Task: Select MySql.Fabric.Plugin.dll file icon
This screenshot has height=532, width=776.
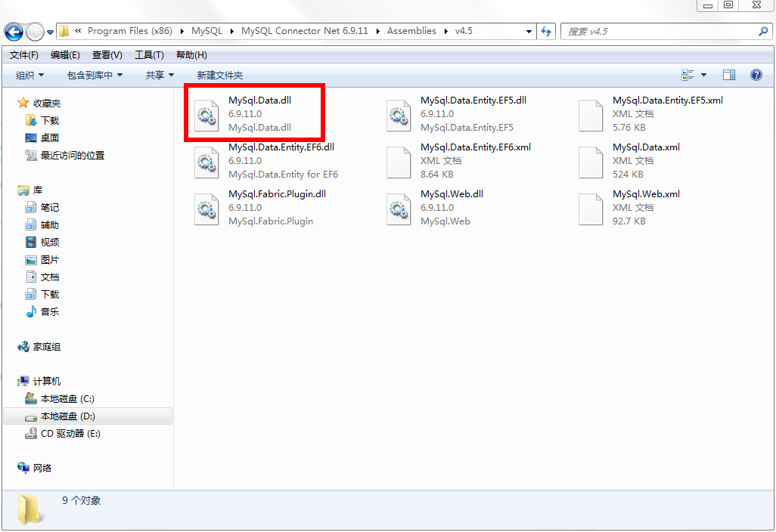Action: click(206, 209)
